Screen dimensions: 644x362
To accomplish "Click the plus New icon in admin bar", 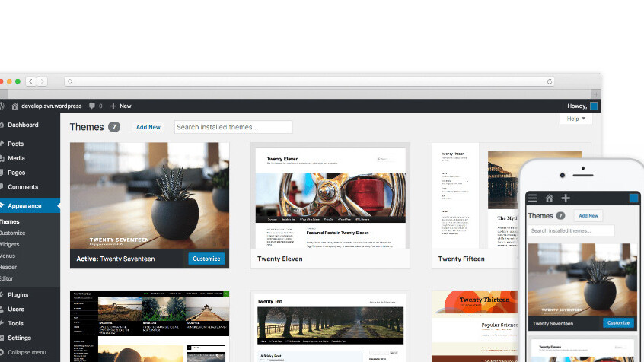I will [x=113, y=106].
